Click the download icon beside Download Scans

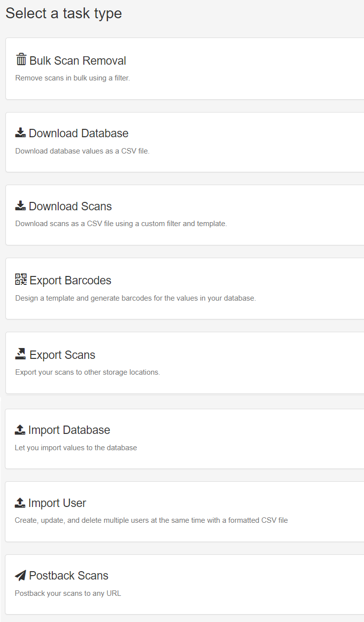coord(21,206)
